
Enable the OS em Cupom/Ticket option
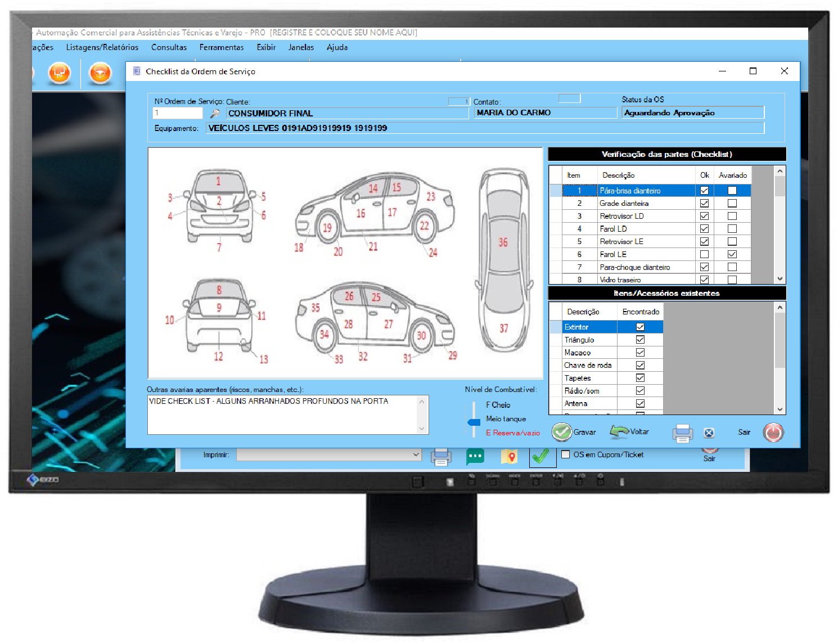point(565,454)
